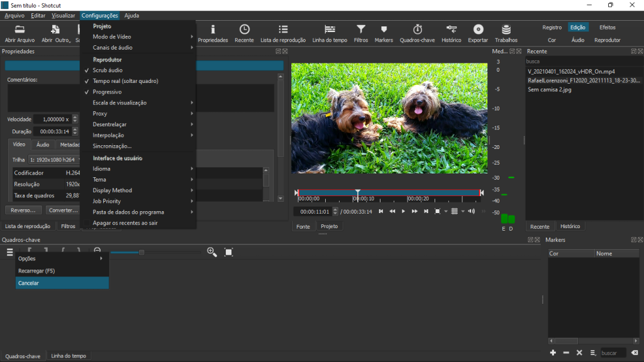Click the zoom-in icon in Quadros-chave toolbar

[211, 251]
